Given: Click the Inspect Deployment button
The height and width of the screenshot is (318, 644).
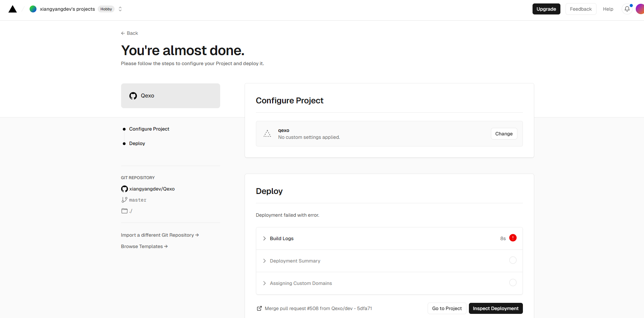Looking at the screenshot, I should coord(496,308).
